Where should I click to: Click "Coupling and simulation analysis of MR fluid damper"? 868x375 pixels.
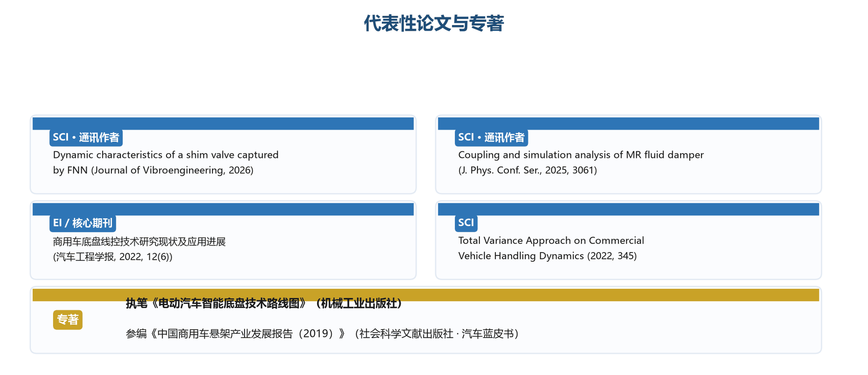581,155
